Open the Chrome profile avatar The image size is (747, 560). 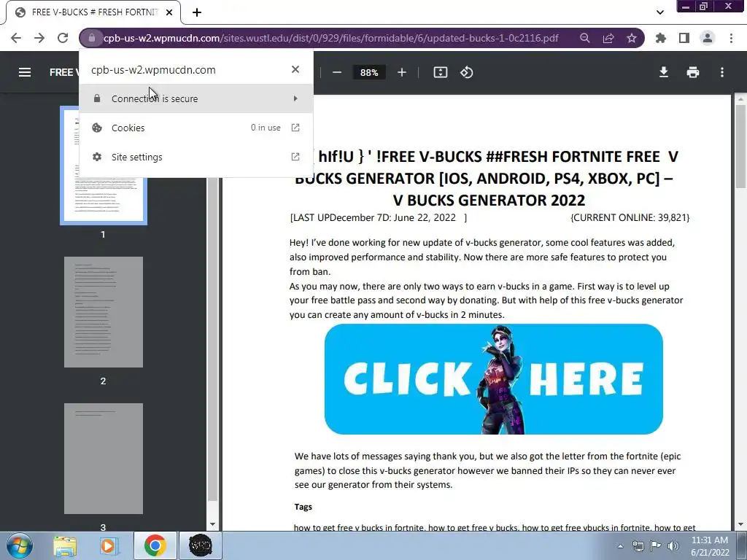click(x=708, y=38)
